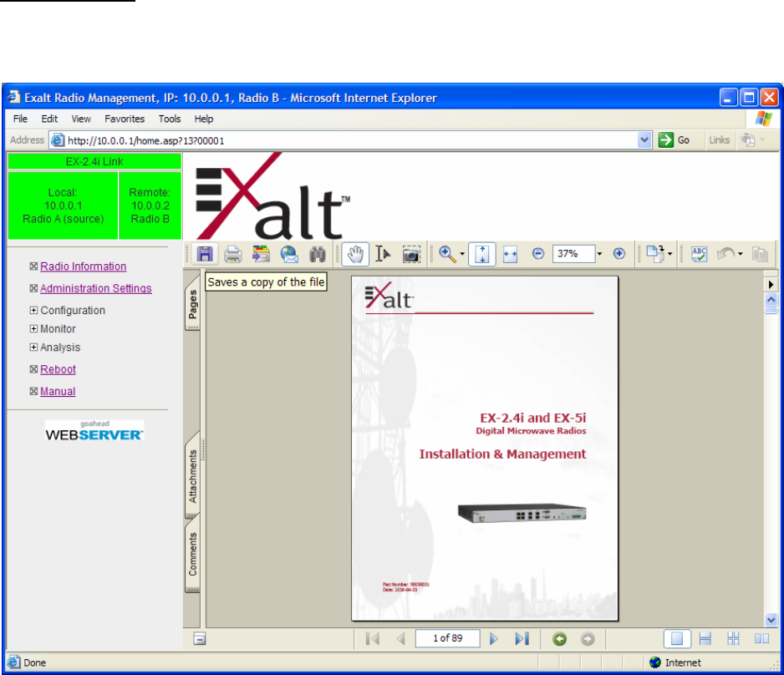Go to first page of the PDF
Screen dimensions: 784x675
pyautogui.click(x=373, y=638)
